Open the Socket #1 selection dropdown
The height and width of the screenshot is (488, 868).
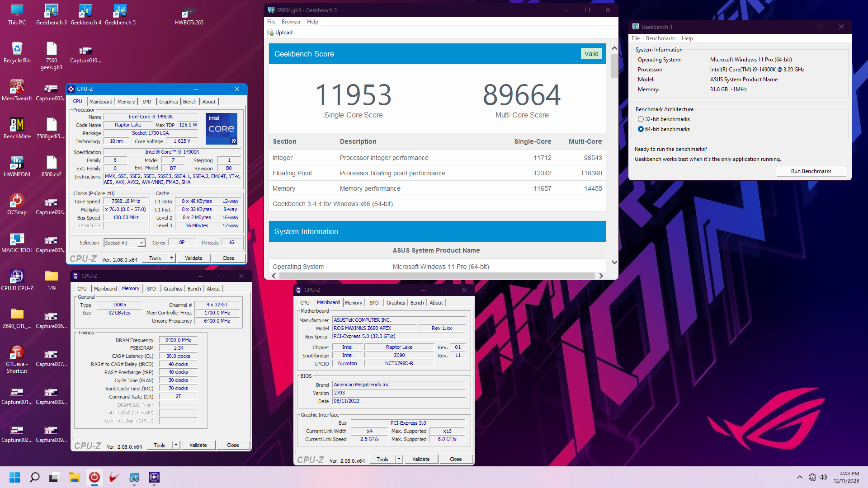click(x=124, y=243)
